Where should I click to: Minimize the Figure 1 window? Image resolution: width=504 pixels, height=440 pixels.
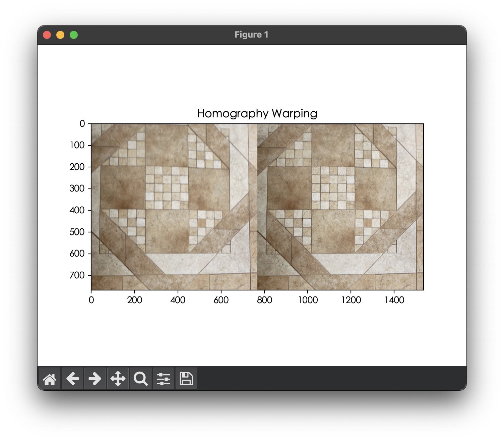pyautogui.click(x=60, y=35)
